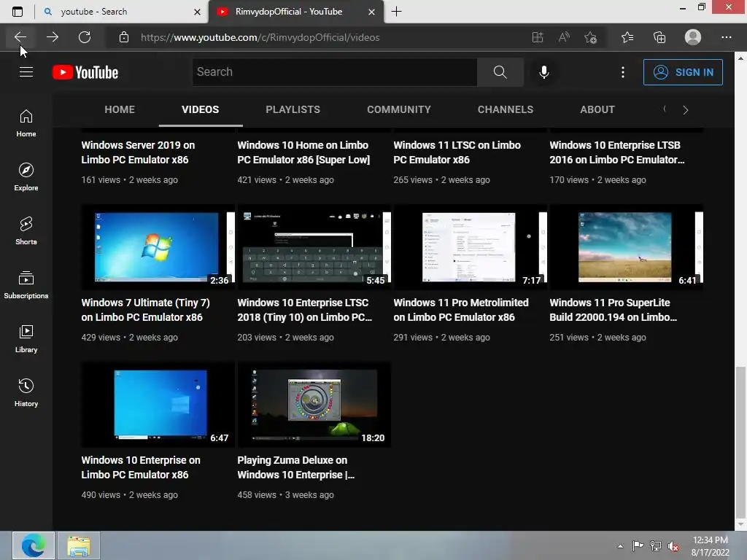Switch to the HOME channel tab
Viewport: 747px width, 560px height.
[120, 109]
